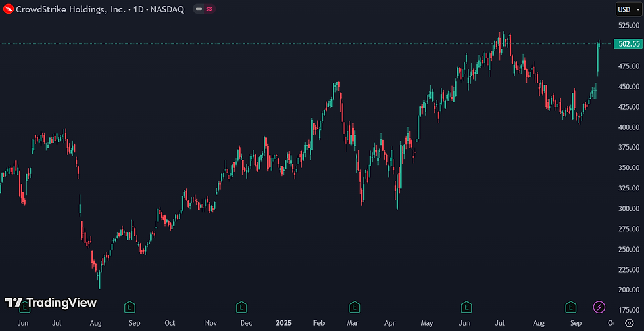Click the 400.00 level on price scale

click(x=629, y=127)
